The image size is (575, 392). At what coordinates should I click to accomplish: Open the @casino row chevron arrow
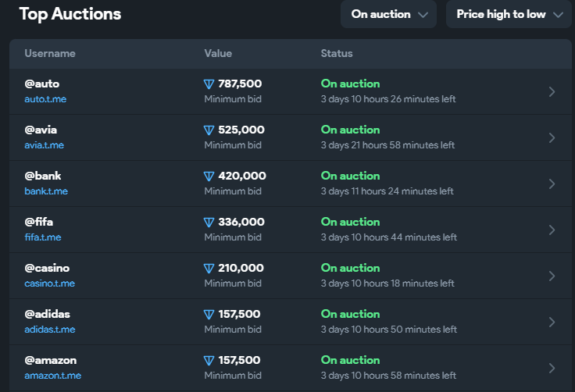coord(552,276)
